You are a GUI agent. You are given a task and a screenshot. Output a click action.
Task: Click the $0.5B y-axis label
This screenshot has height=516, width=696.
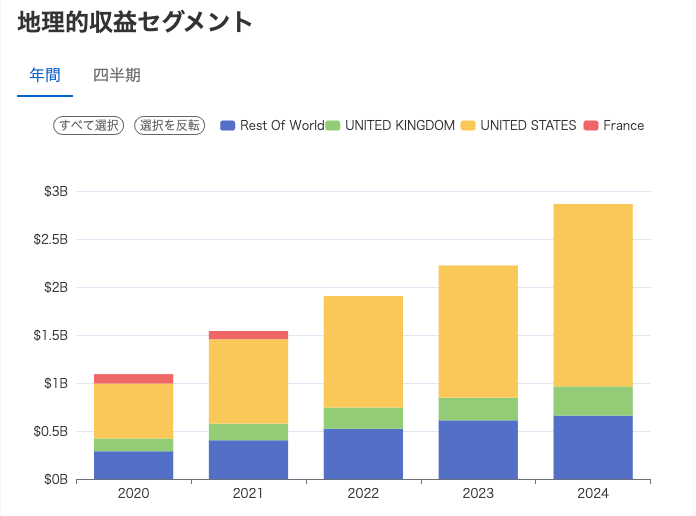(51, 431)
